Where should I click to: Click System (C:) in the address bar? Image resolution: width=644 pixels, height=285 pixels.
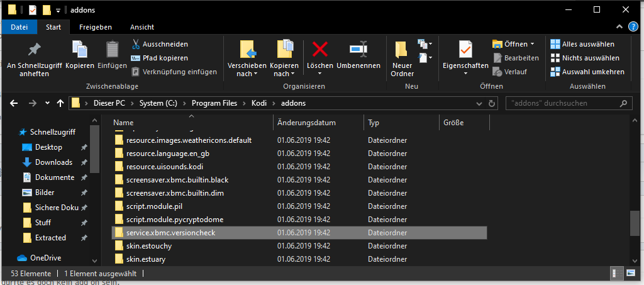click(158, 103)
